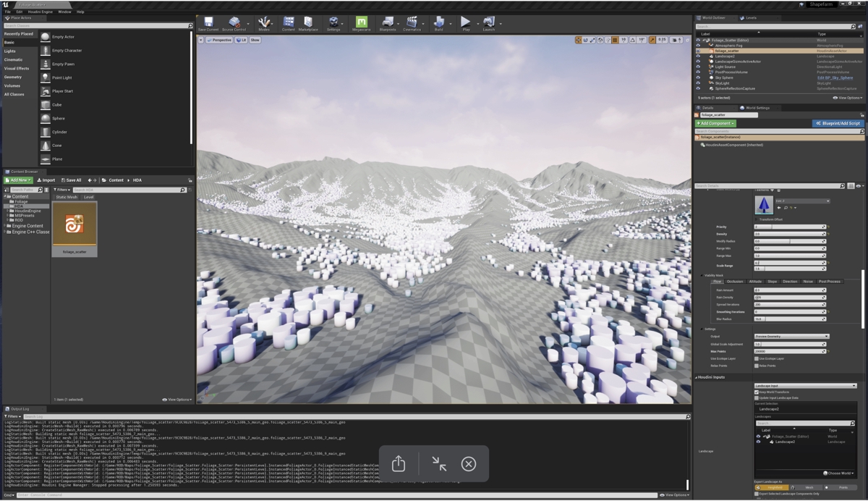Click the Blueprint/Add Script button
Viewport: 868px width, 501px height.
pyautogui.click(x=838, y=123)
